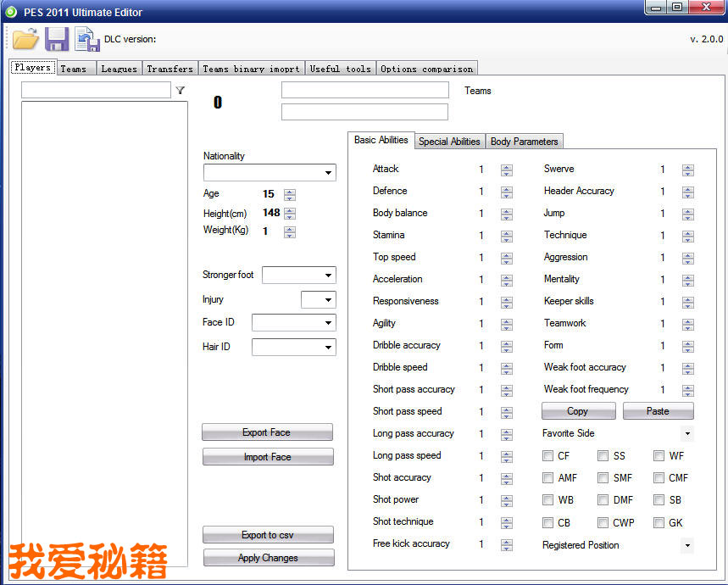Open the Special Abilities tab

449,142
